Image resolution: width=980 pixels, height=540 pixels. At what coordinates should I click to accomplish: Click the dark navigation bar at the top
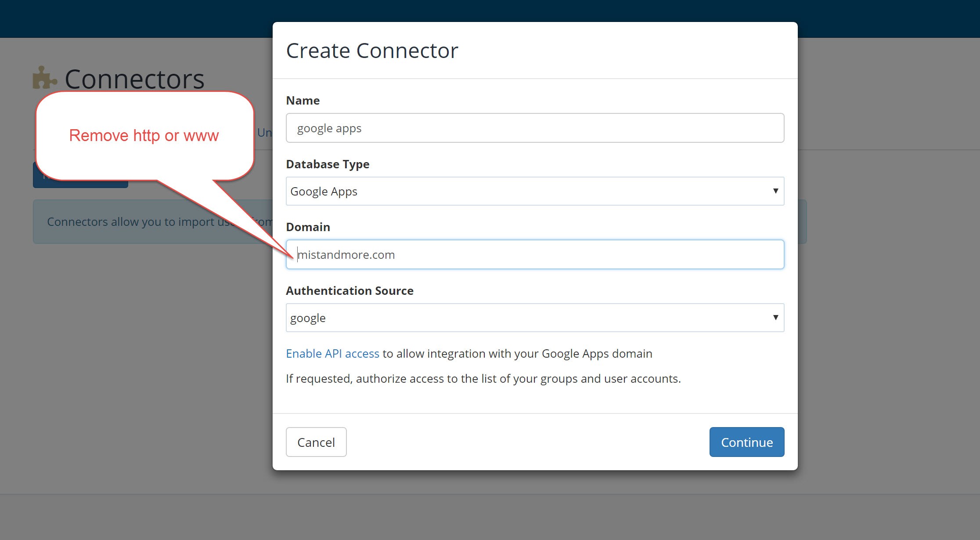[x=132, y=18]
